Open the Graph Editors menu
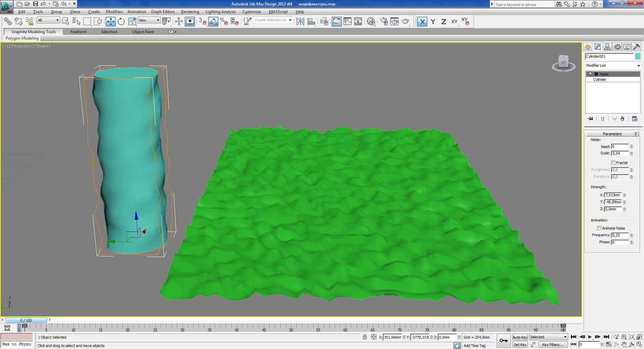 pyautogui.click(x=163, y=12)
